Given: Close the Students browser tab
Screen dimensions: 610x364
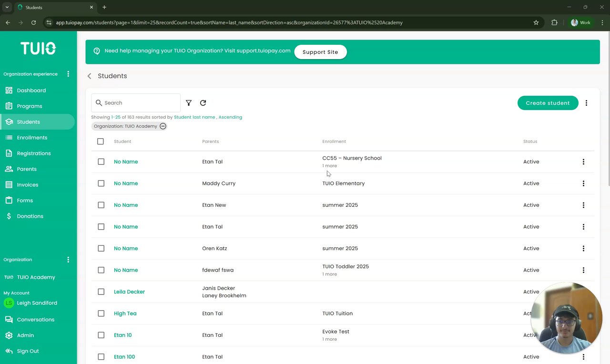Looking at the screenshot, I should click(91, 7).
